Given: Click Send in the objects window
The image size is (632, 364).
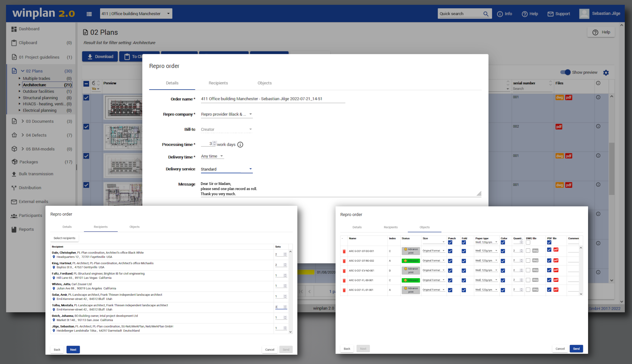Looking at the screenshot, I should click(576, 349).
